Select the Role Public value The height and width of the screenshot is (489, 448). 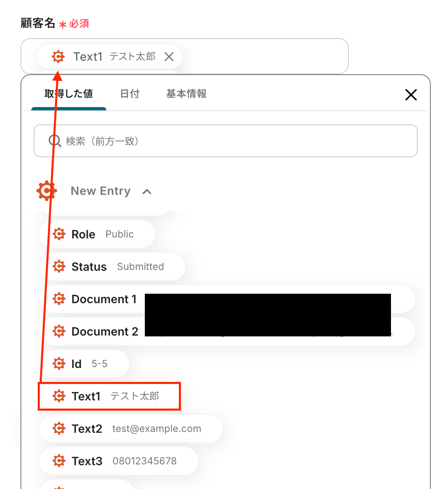coord(97,234)
